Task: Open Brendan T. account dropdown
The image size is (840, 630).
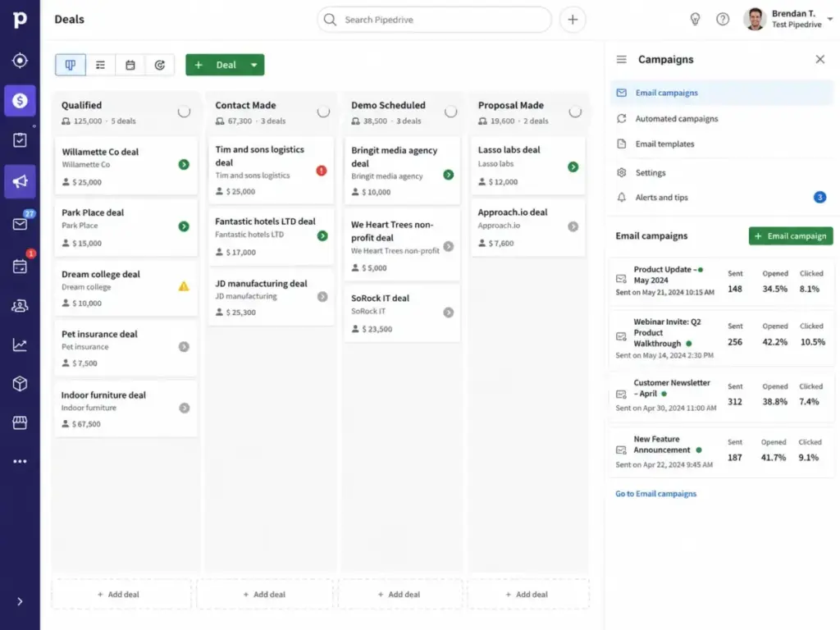Action: (830, 19)
